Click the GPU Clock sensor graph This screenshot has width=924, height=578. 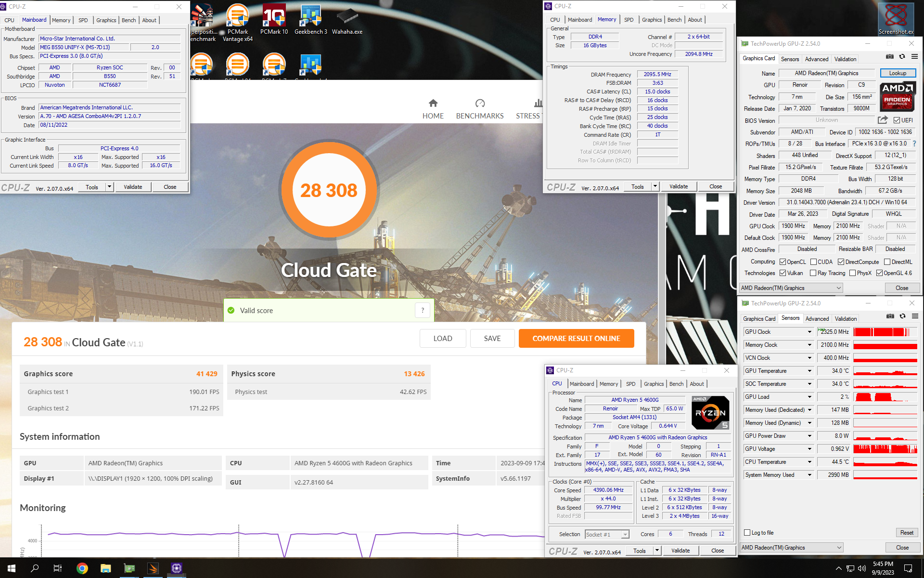tap(885, 332)
